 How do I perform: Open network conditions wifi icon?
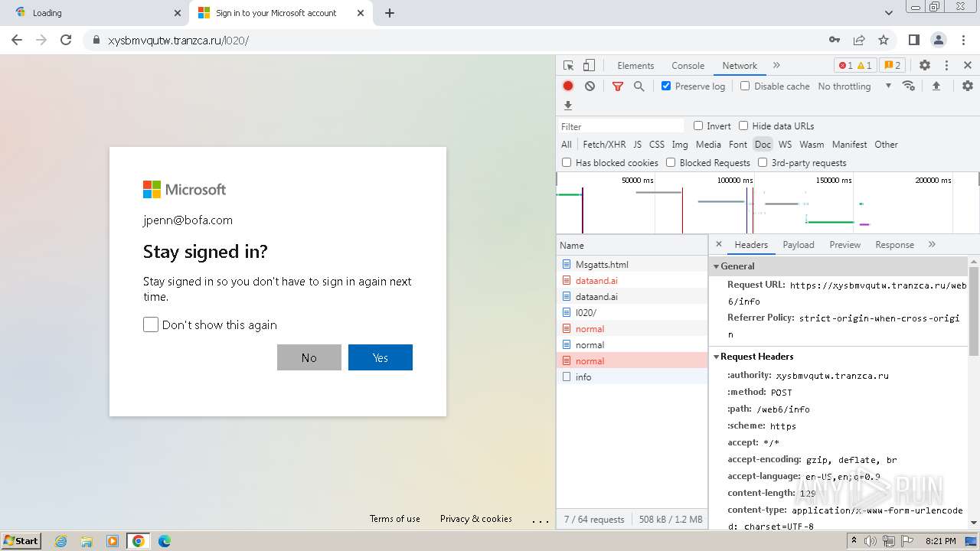coord(909,86)
